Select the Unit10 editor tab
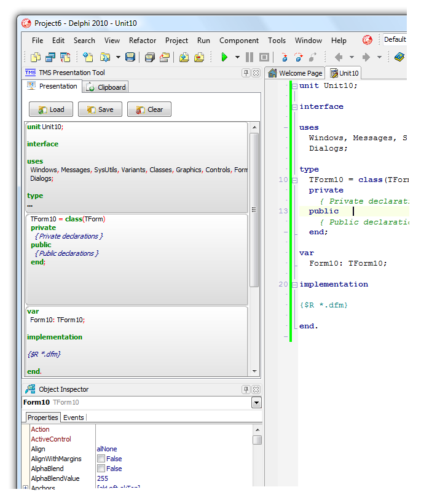The width and height of the screenshot is (448, 503). [344, 73]
